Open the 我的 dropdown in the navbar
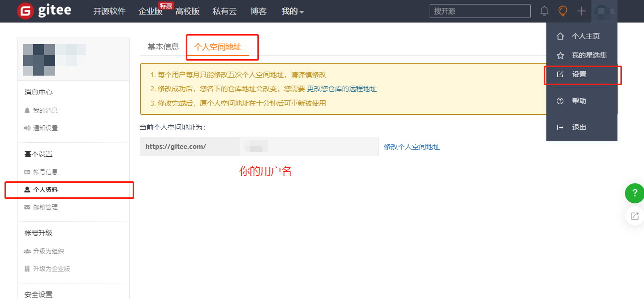This screenshot has width=644, height=299. coord(293,11)
